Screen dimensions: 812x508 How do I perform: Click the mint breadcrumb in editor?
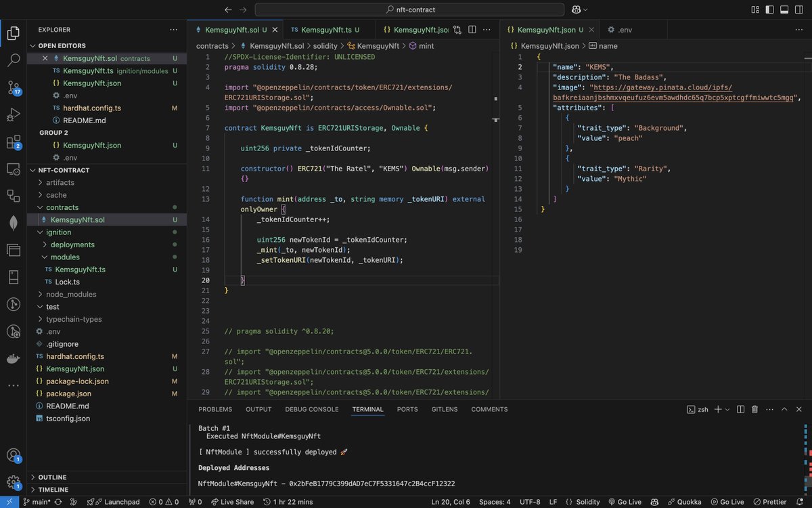[426, 46]
